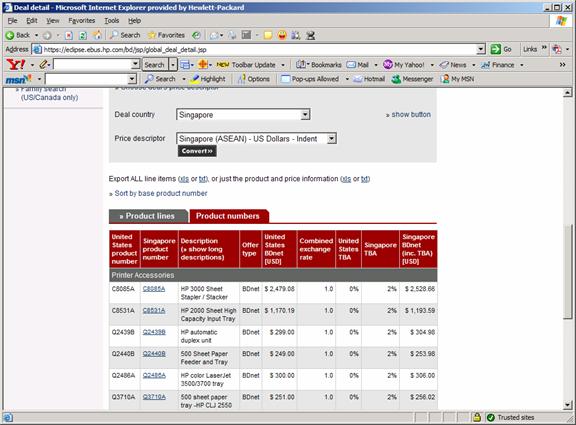
Task: Open the Yahoo search box dropdown arrow
Action: pos(135,64)
